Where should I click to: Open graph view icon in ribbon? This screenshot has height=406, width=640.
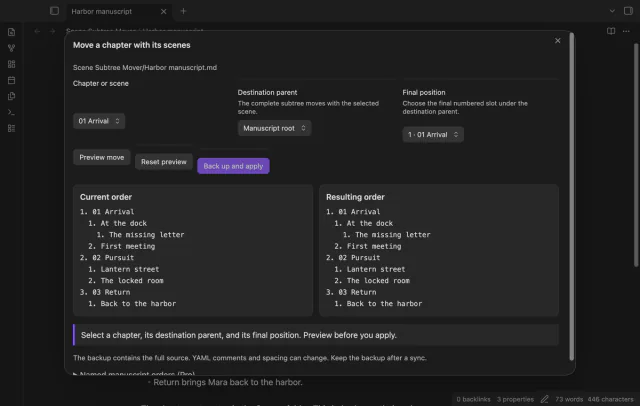coord(11,48)
